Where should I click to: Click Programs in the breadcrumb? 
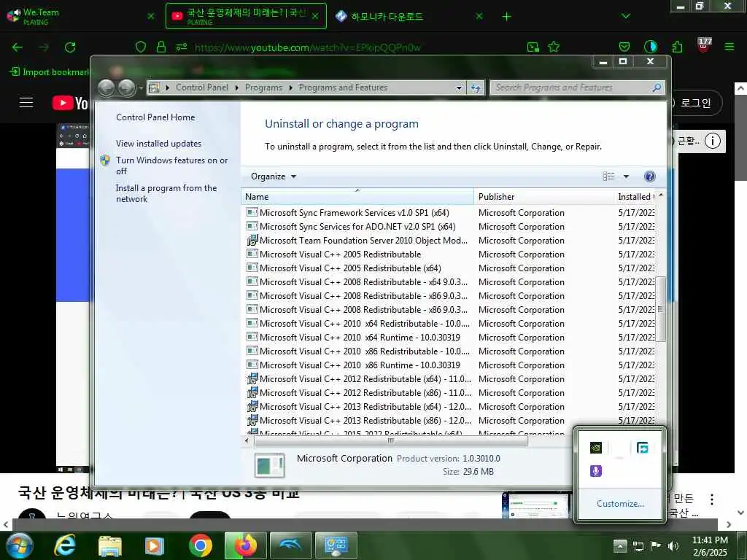coord(263,87)
